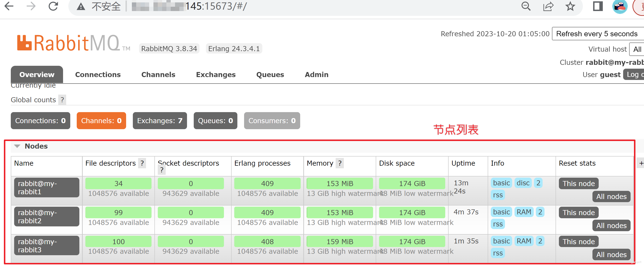Click the RabbitMQ 3.8.34 version label
The height and width of the screenshot is (266, 644).
pyautogui.click(x=169, y=48)
